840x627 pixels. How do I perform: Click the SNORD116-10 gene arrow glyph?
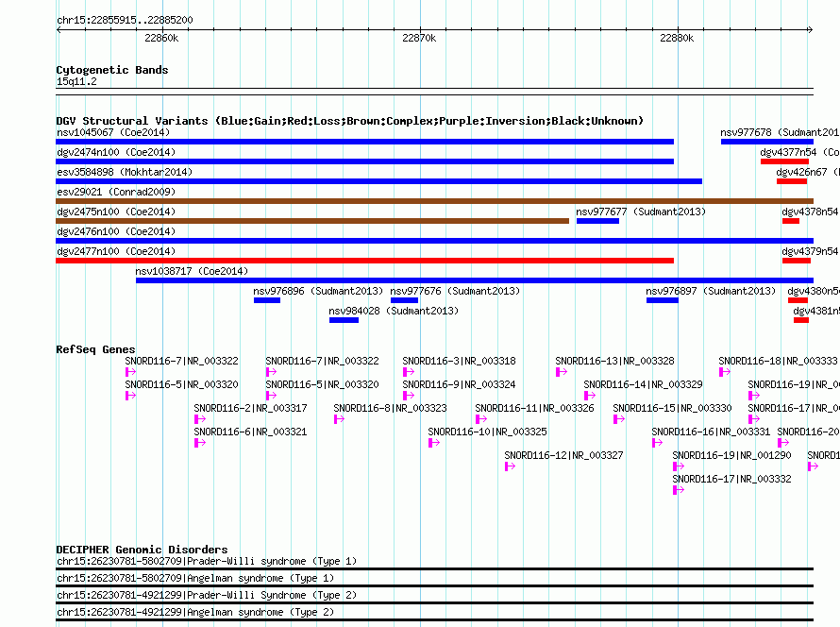[x=434, y=443]
